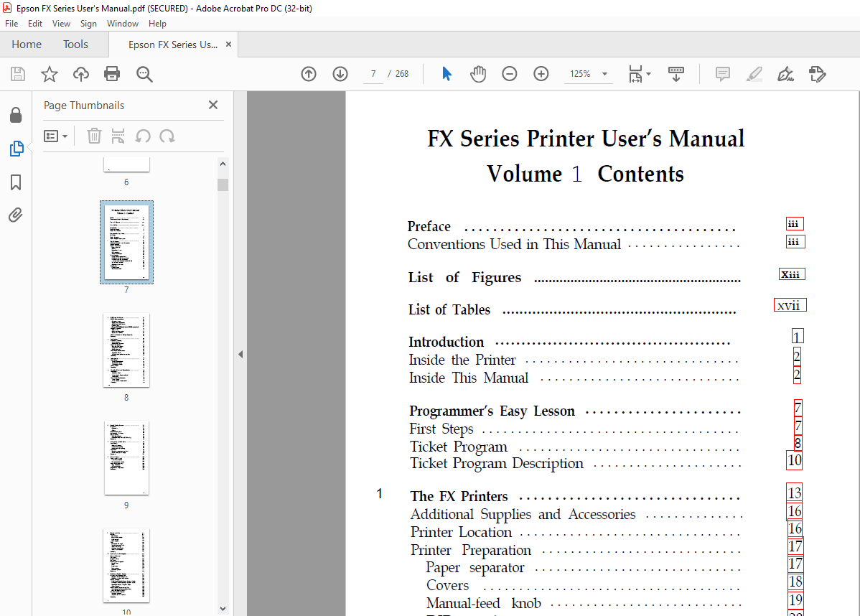Image resolution: width=860 pixels, height=616 pixels.
Task: Click the thumbnails scrollbar up arrow
Action: [x=223, y=164]
